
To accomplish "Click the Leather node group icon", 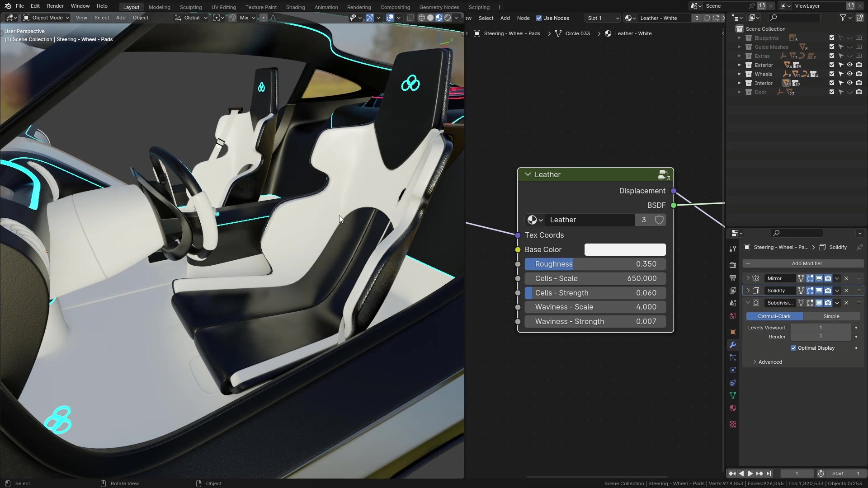I will (664, 174).
